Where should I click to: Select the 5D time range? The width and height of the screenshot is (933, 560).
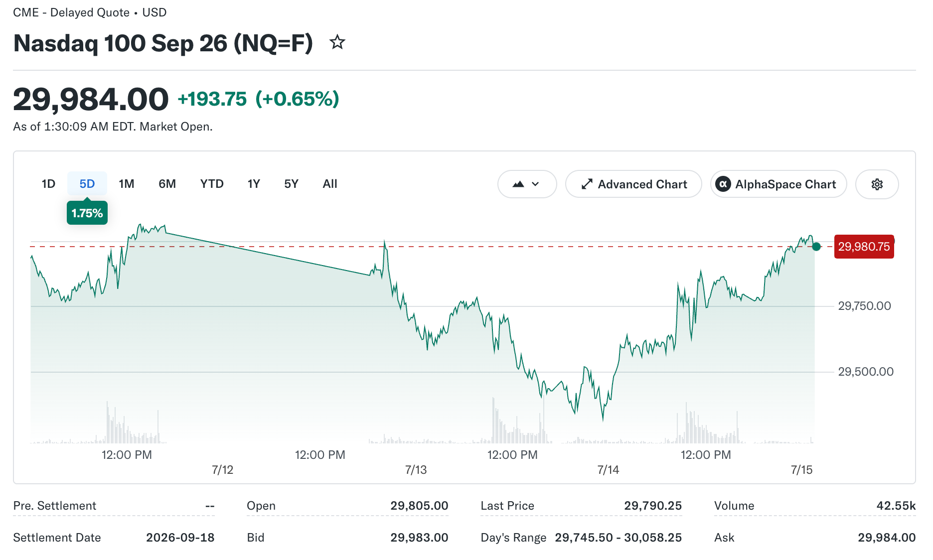(x=87, y=184)
